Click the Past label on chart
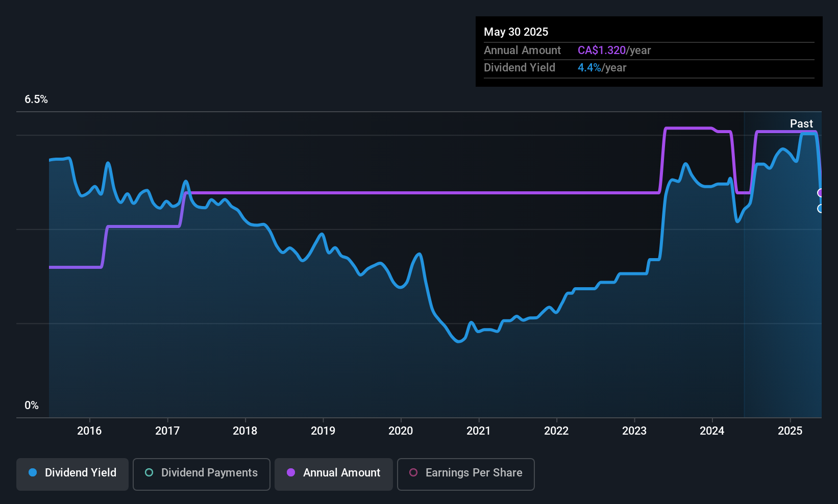Screen dimensions: 838x504 click(x=801, y=124)
